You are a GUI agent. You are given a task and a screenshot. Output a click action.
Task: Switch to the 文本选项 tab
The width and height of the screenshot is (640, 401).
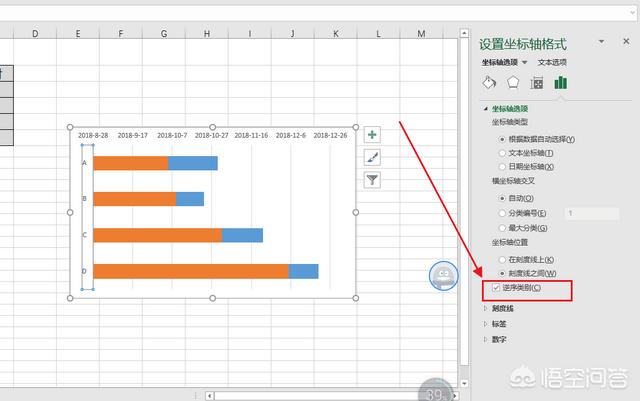click(x=553, y=62)
